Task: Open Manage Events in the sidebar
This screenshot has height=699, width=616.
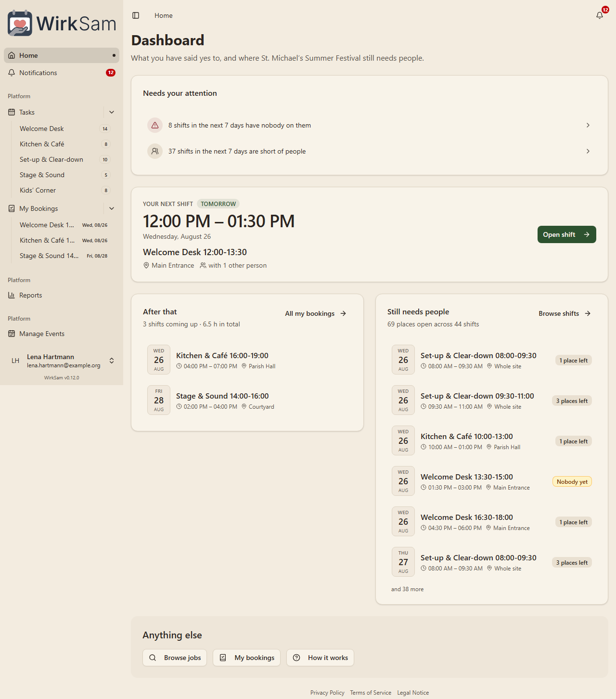Action: click(x=62, y=334)
